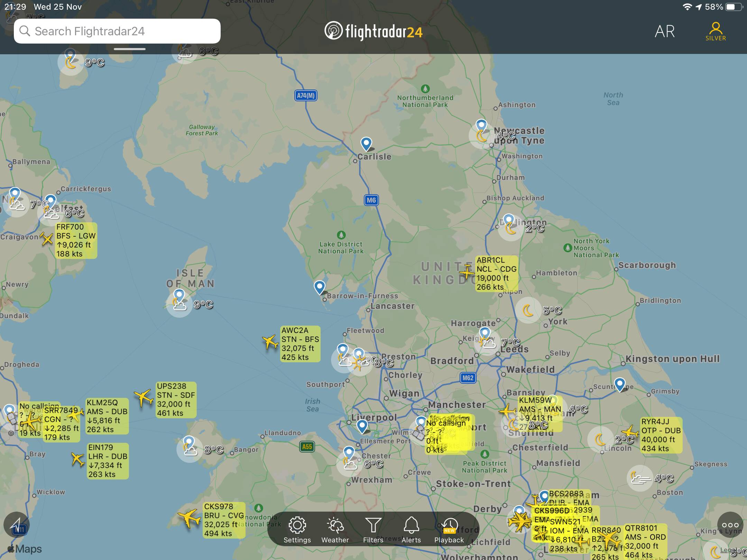The width and height of the screenshot is (747, 560).
Task: Open the AWC2A STN - BFS flight label
Action: (300, 344)
